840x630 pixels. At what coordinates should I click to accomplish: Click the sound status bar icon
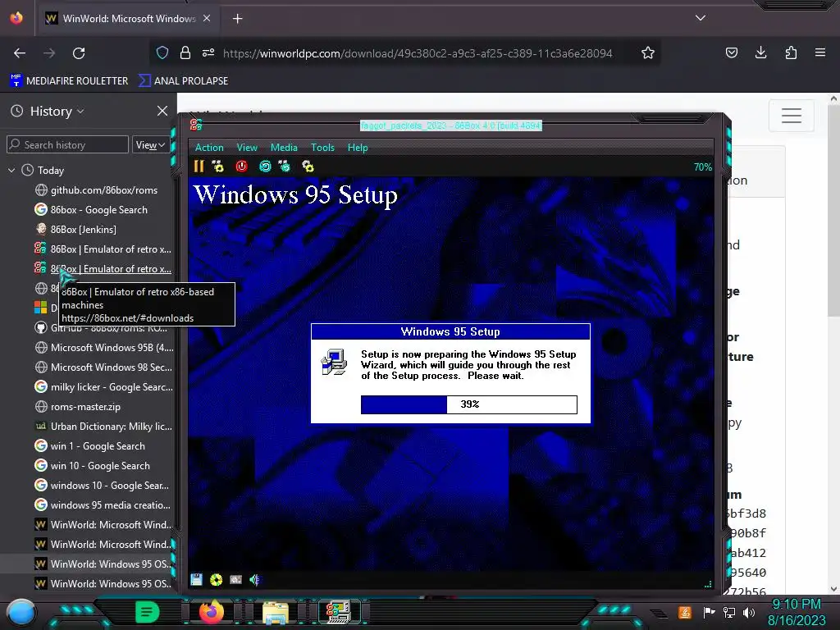click(x=255, y=580)
